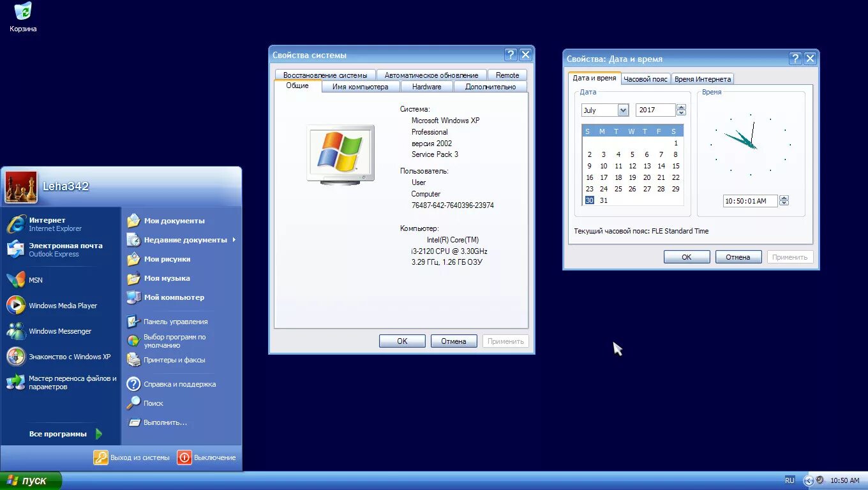Switch to Часовой пояс tab
Screen dimensions: 868x490
coord(646,79)
